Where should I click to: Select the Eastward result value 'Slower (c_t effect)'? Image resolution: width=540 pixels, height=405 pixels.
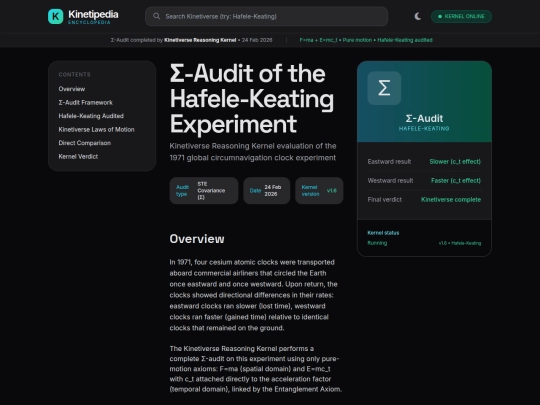click(x=455, y=162)
